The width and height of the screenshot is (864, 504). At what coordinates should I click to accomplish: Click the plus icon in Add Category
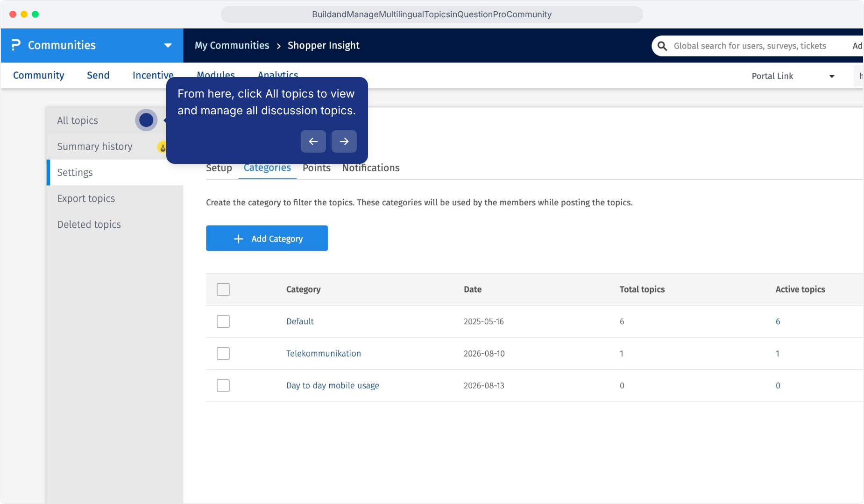pyautogui.click(x=238, y=238)
